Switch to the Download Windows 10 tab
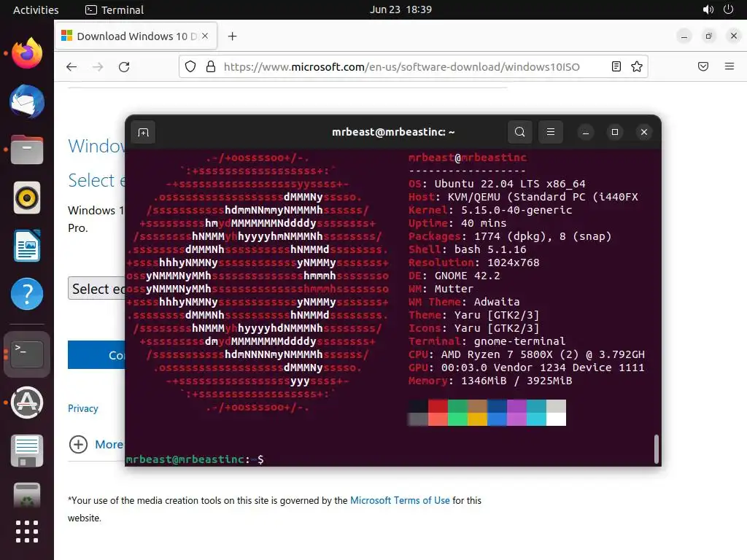The width and height of the screenshot is (747, 560). (136, 36)
